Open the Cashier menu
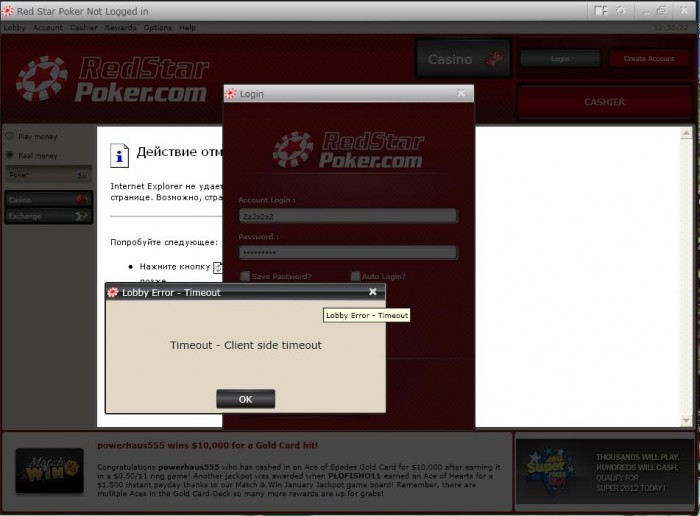Image resolution: width=700 pixels, height=516 pixels. 83,28
